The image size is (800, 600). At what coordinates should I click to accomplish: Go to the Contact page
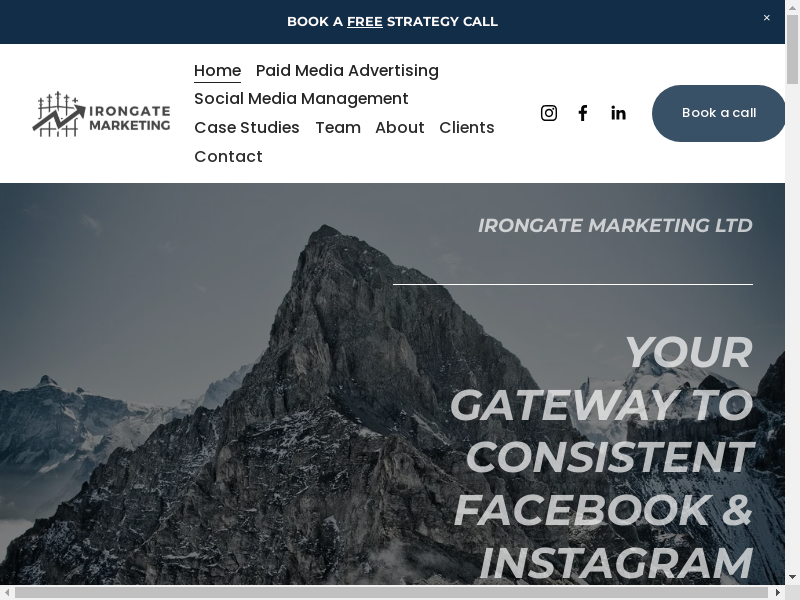pyautogui.click(x=228, y=156)
